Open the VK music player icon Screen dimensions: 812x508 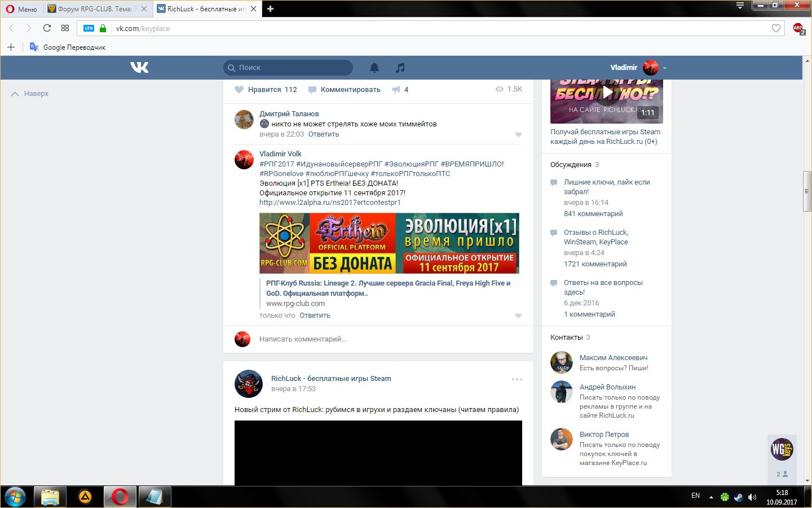click(400, 68)
